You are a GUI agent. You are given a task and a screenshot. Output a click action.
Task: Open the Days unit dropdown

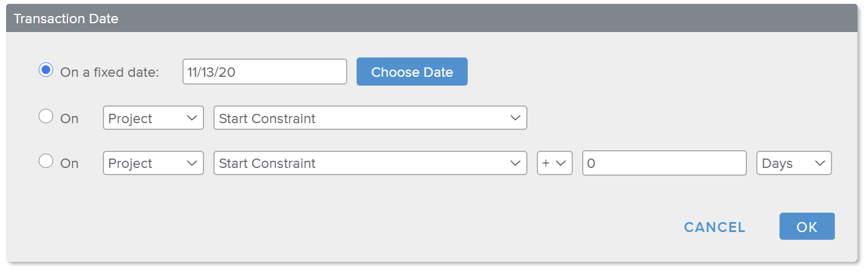click(x=793, y=163)
